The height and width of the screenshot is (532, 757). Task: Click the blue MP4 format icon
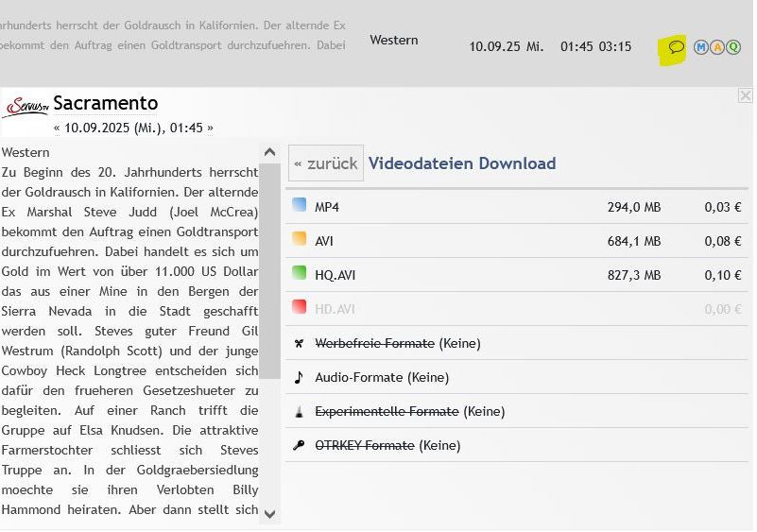tap(300, 205)
